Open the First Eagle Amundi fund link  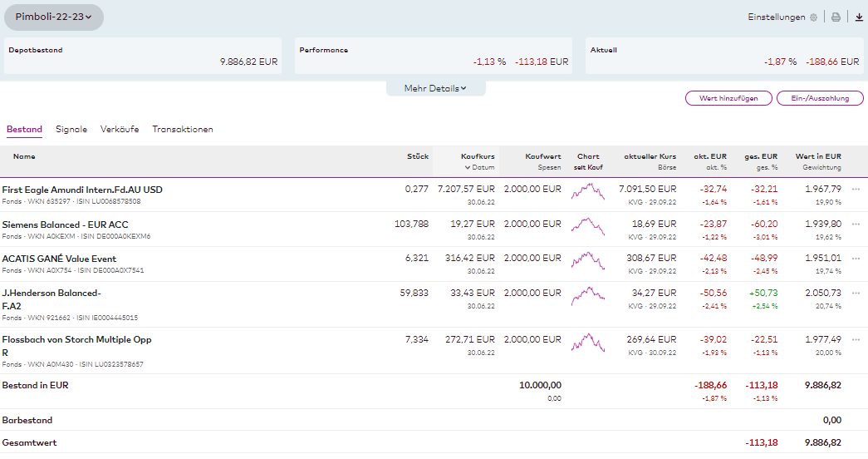82,190
